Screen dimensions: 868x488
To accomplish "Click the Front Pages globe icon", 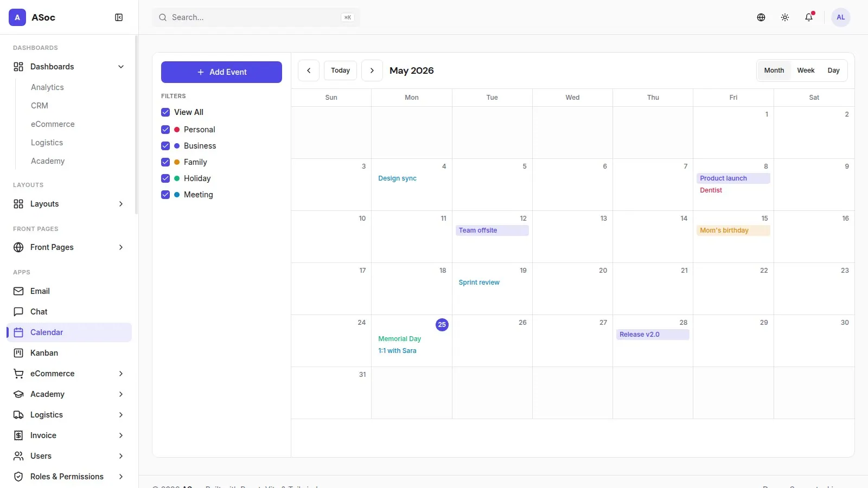I will coord(18,247).
